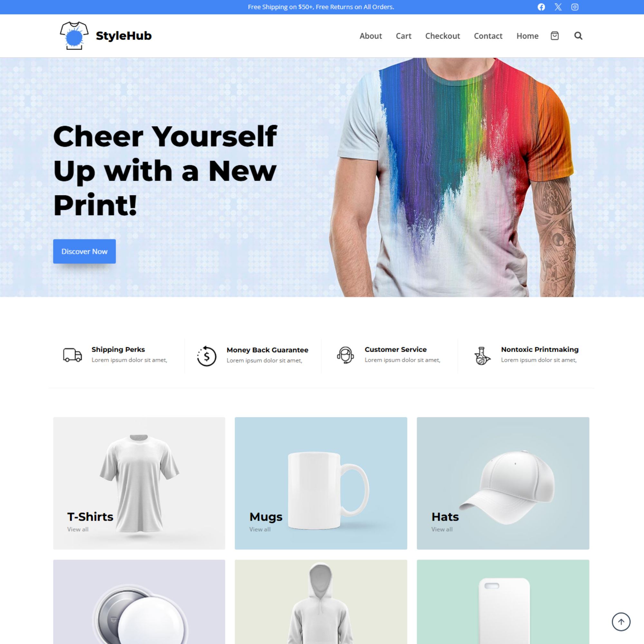
Task: Click View all under T-Shirts
Action: coord(78,529)
